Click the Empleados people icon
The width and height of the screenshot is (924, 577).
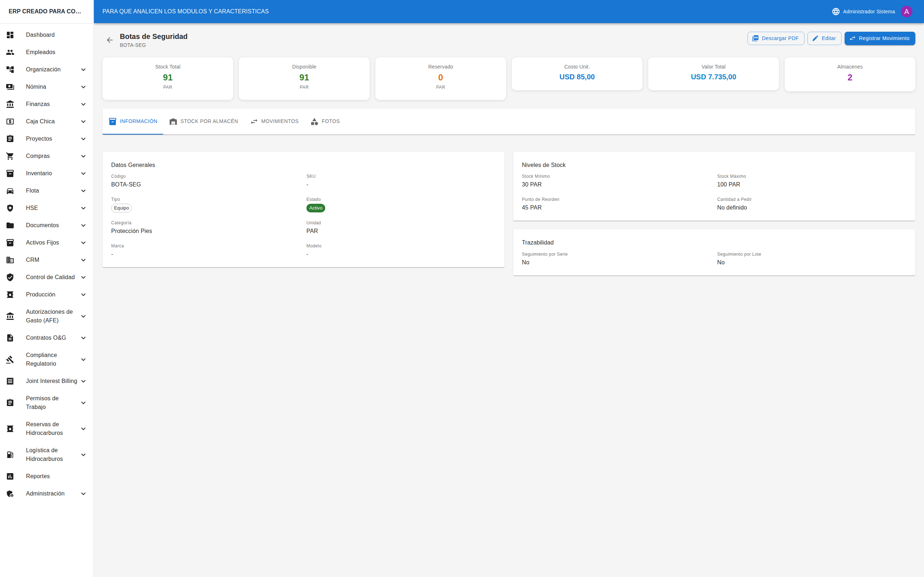coord(10,52)
